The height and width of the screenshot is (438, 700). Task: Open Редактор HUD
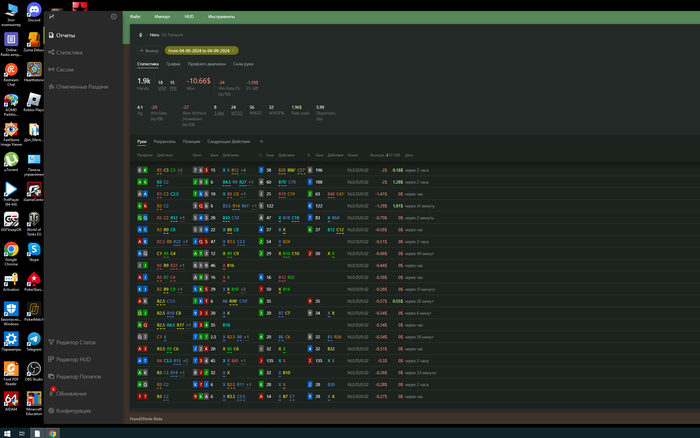[73, 359]
